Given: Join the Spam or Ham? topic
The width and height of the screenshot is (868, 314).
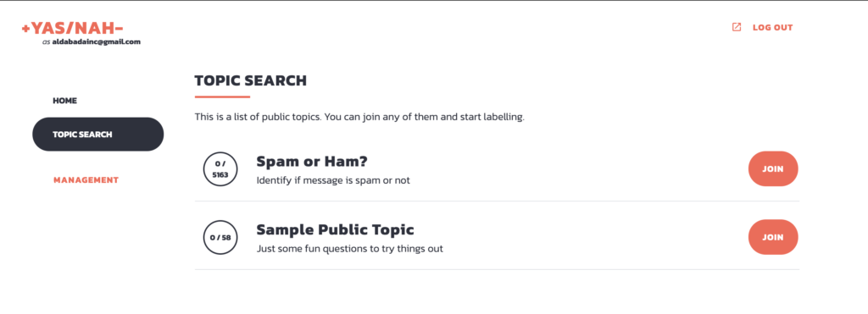Looking at the screenshot, I should tap(773, 168).
